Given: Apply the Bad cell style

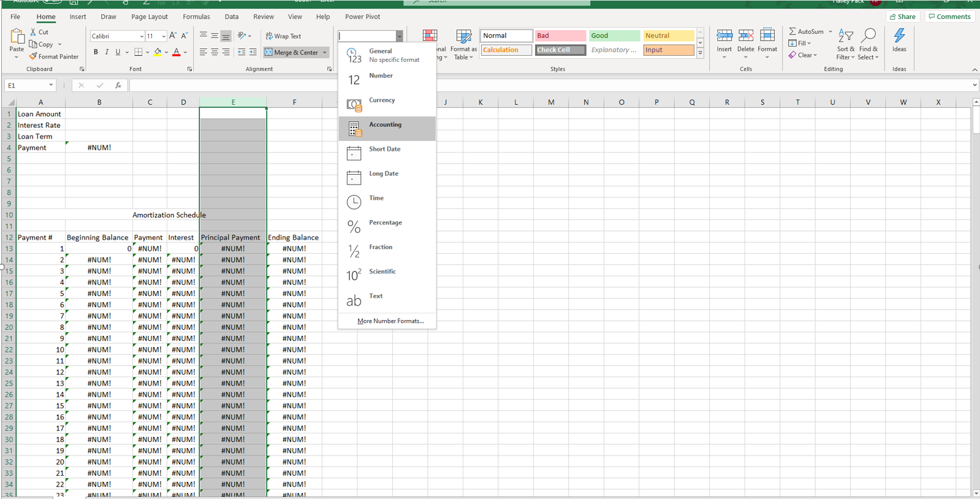Looking at the screenshot, I should click(560, 36).
